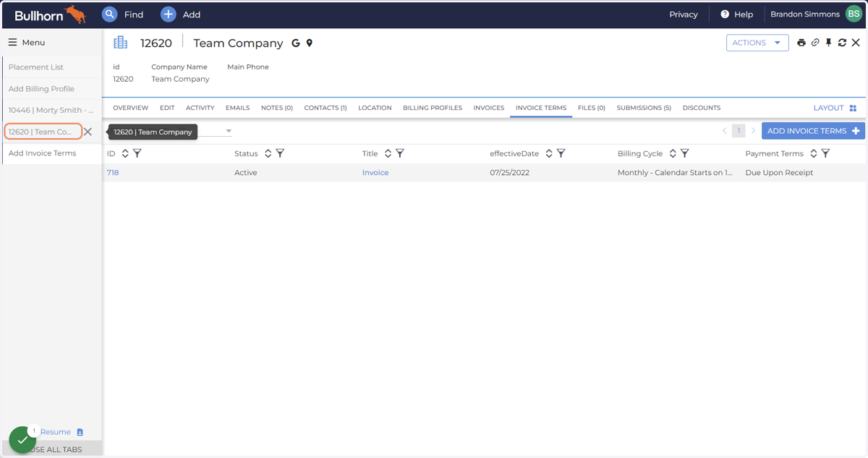The image size is (868, 458).
Task: Close the 12620 Team Co sidebar tab
Action: 88,132
